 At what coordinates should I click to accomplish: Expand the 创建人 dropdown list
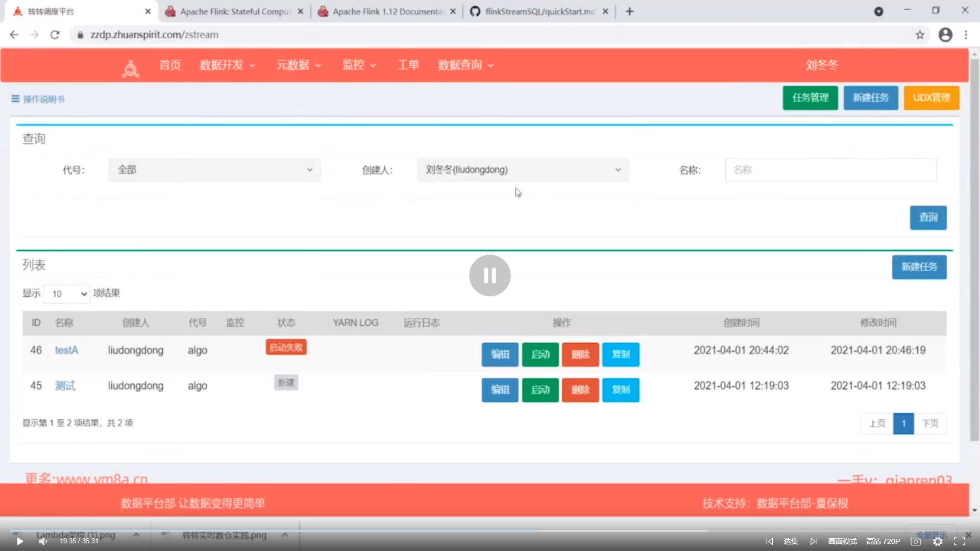pos(523,170)
